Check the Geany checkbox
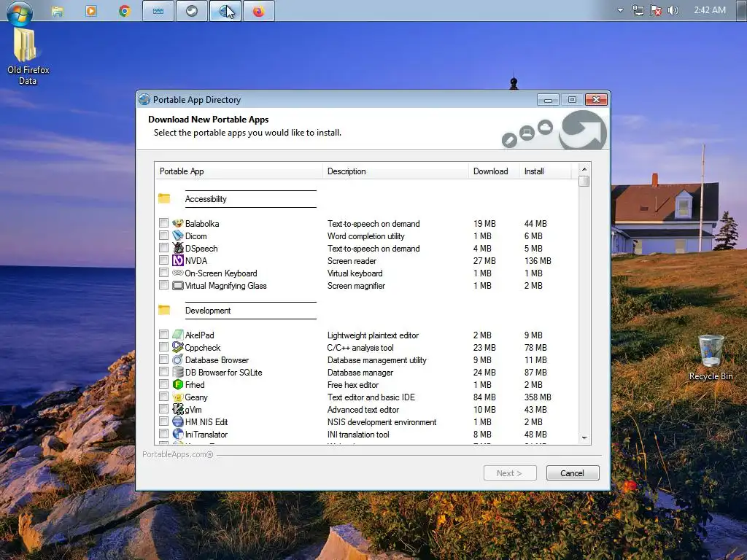 [x=164, y=396]
